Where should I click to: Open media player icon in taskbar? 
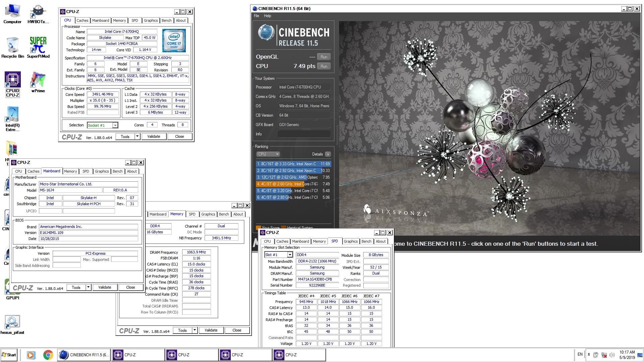coord(31,355)
